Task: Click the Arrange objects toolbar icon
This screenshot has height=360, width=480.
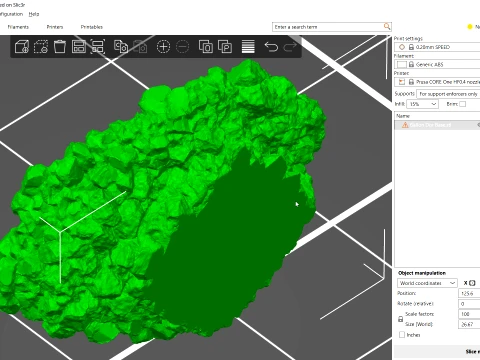Action: [79, 47]
